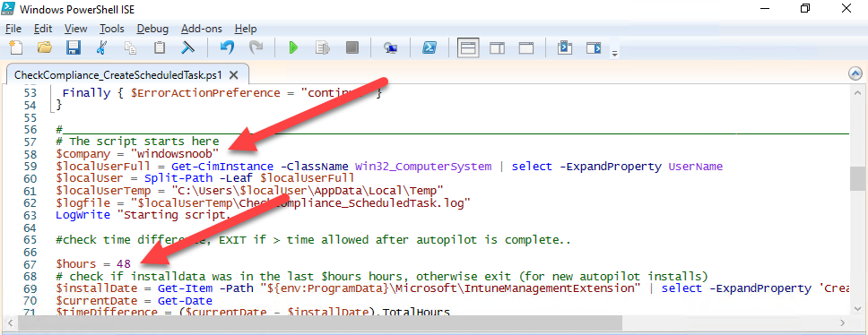
Task: Click Get-CimInstance on line 59
Action: (222, 166)
